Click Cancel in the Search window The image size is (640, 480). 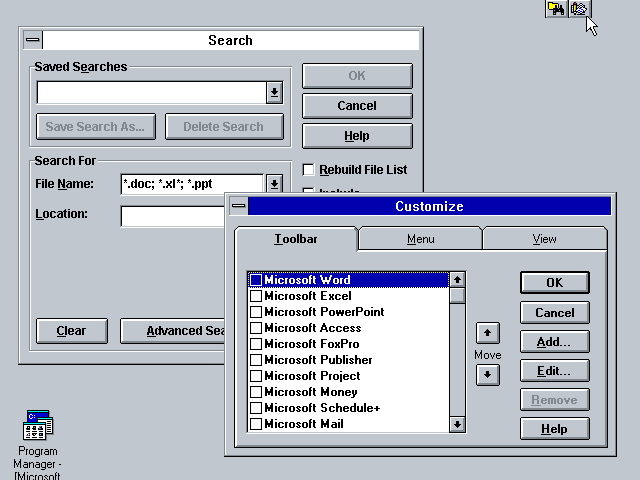pos(357,106)
